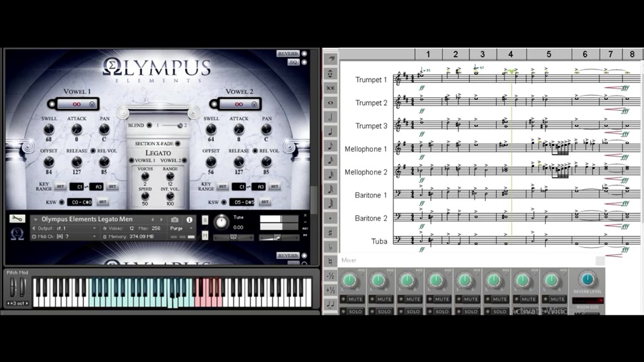Mute the leftmost mixer channel

[x=352, y=299]
